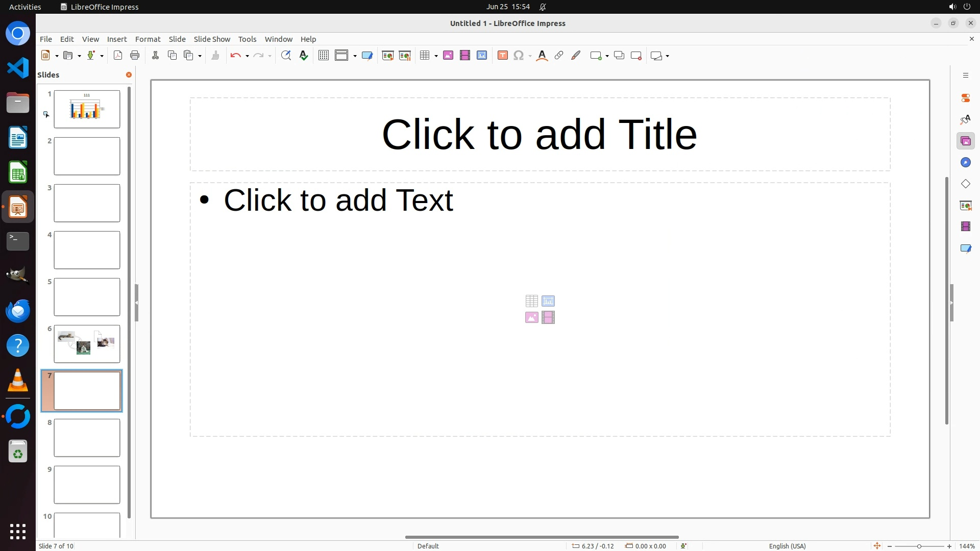Image resolution: width=980 pixels, height=551 pixels.
Task: Select slide 6 thumbnail with images
Action: point(87,344)
